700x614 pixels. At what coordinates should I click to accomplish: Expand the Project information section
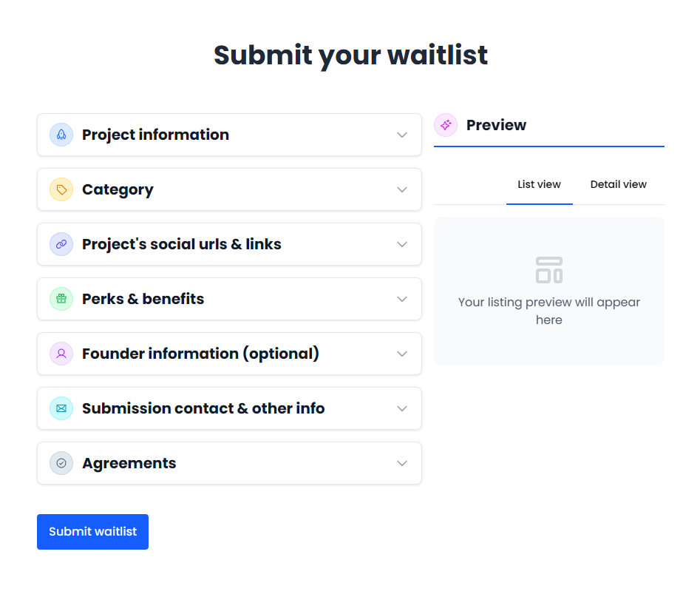[x=402, y=135]
